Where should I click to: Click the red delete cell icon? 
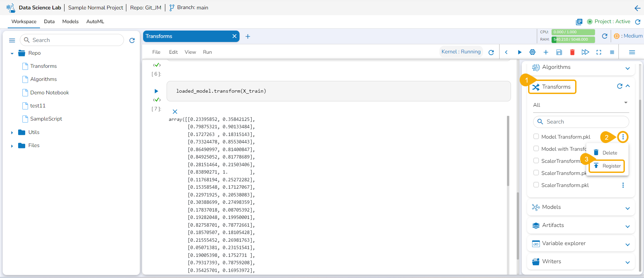572,52
